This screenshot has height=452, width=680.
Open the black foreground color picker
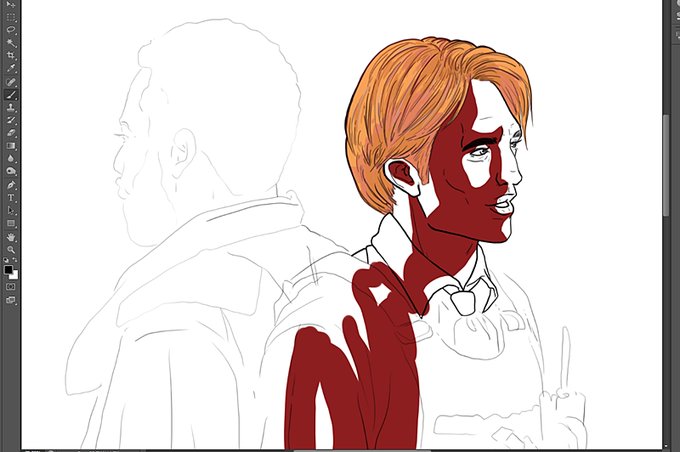pos(8,270)
